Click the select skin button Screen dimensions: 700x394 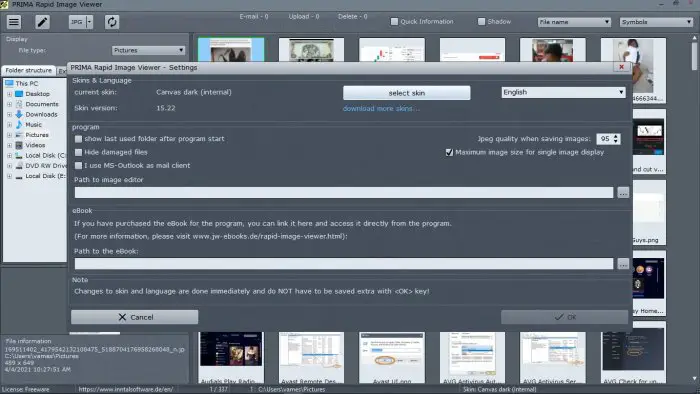tap(406, 93)
